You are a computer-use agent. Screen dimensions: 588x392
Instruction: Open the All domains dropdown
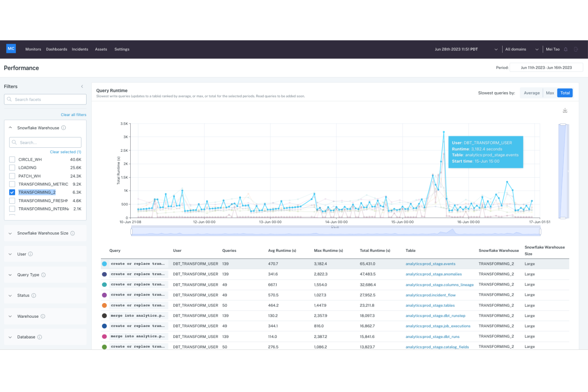click(x=521, y=49)
